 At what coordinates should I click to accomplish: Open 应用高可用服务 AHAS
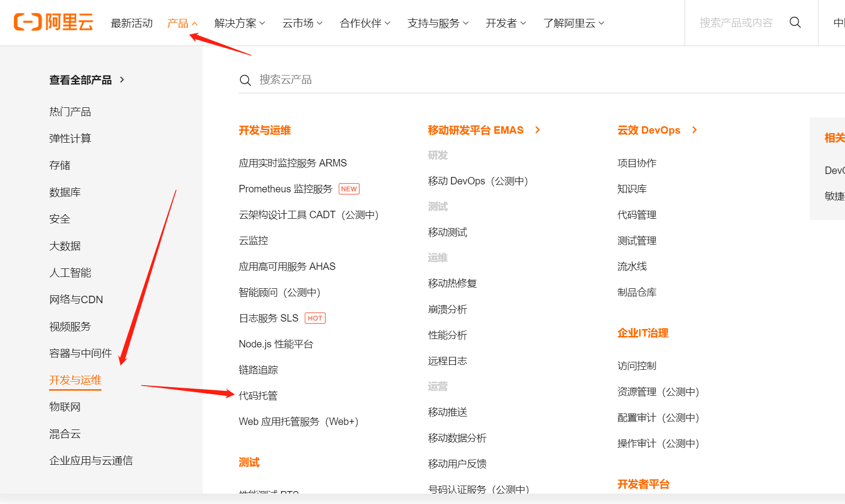coord(287,266)
